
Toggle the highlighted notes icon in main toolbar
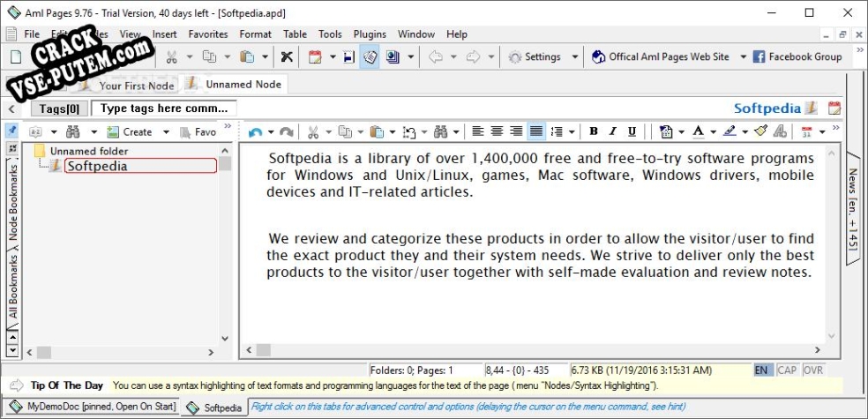tap(370, 57)
